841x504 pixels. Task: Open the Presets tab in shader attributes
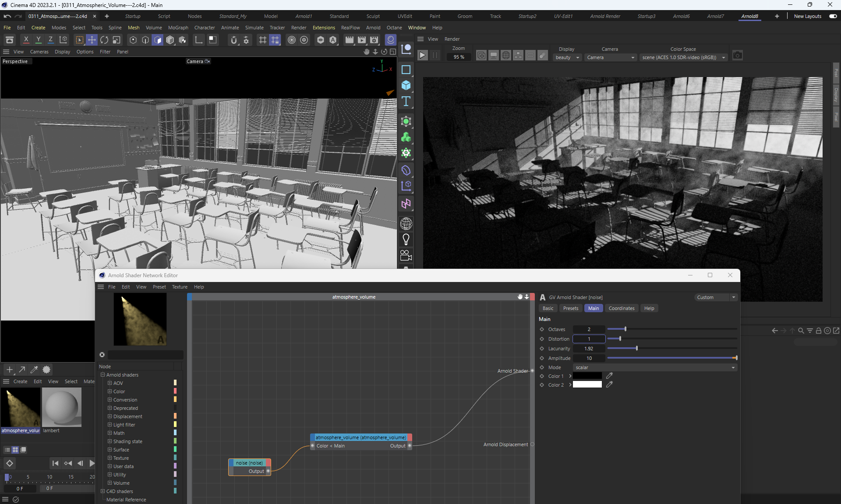(570, 308)
